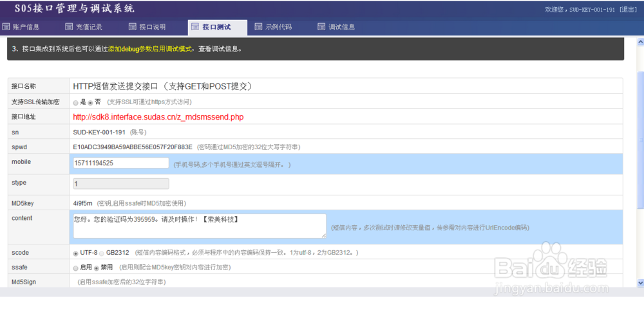Click the MD5key value 4i9f5m
Viewport: 644px width, 310px height.
82,203
